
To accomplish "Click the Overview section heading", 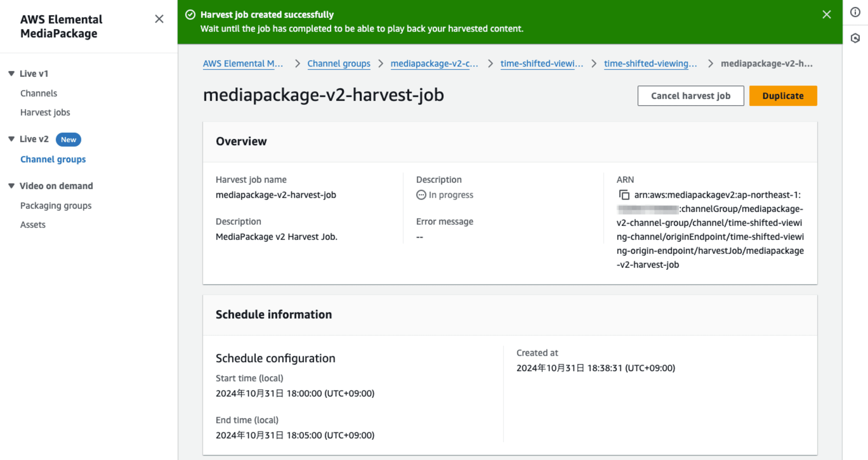I will (241, 141).
